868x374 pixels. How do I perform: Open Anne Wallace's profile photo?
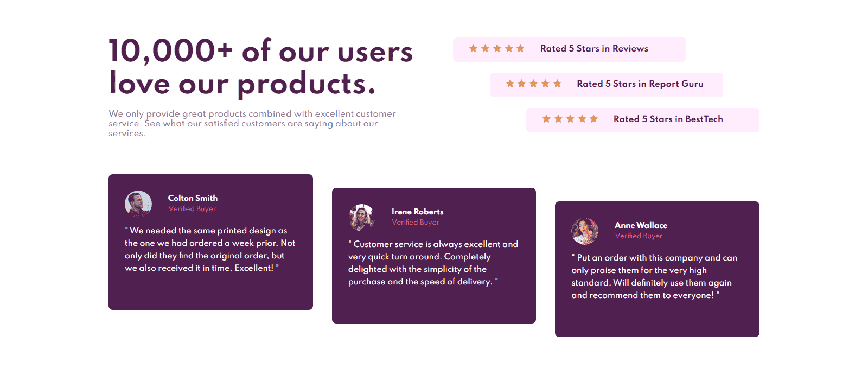(585, 231)
